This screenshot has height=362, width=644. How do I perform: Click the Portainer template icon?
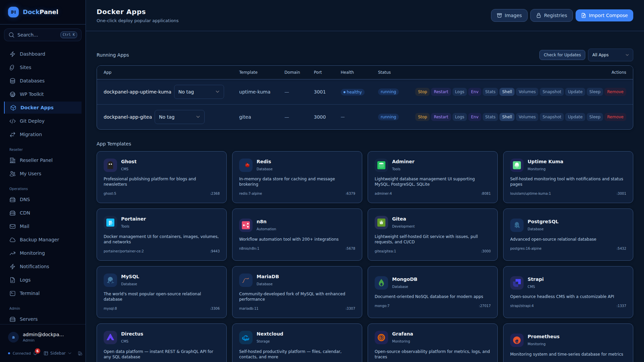click(x=110, y=223)
